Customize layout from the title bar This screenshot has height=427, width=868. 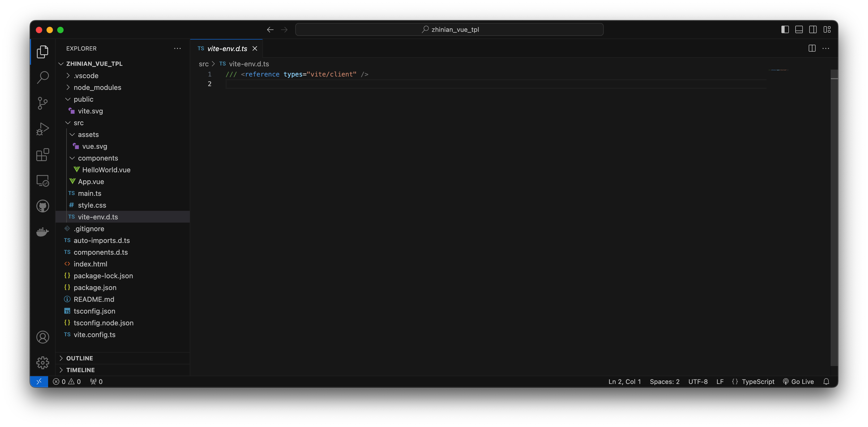tap(827, 30)
